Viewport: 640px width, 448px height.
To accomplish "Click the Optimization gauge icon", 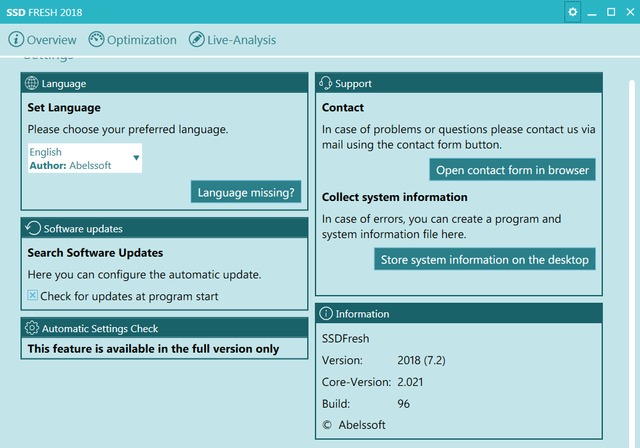I will tap(96, 40).
